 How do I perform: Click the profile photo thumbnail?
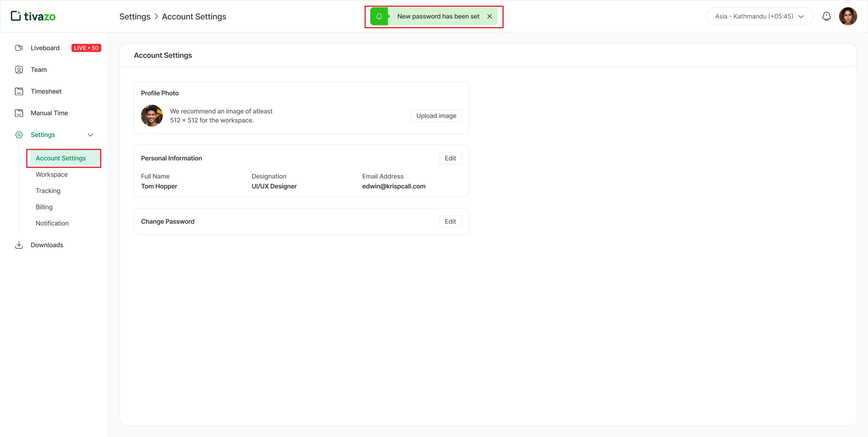152,116
